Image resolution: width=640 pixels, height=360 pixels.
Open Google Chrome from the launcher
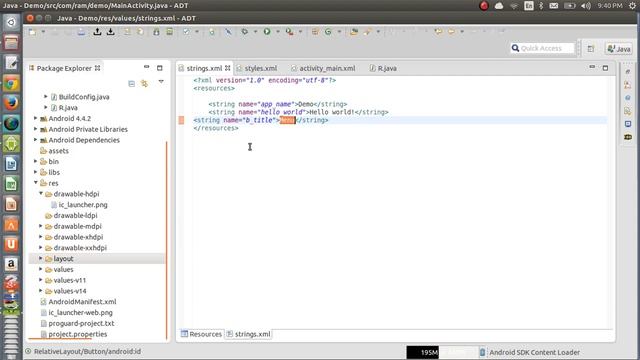pyautogui.click(x=11, y=84)
